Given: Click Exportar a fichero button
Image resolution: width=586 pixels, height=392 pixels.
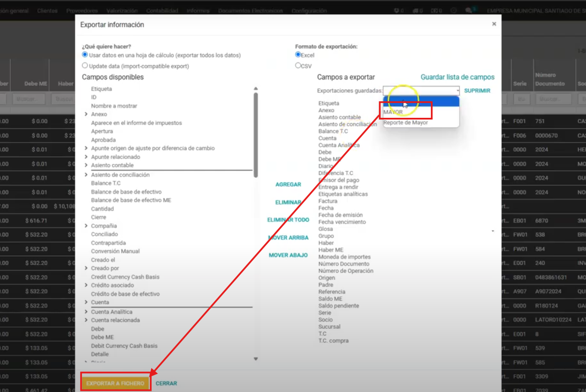Looking at the screenshot, I should pos(115,383).
